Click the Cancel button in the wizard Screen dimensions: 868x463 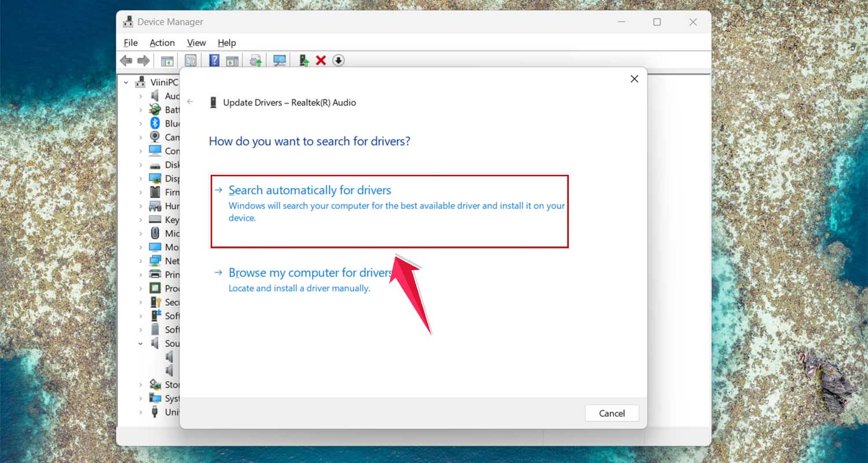coord(612,413)
